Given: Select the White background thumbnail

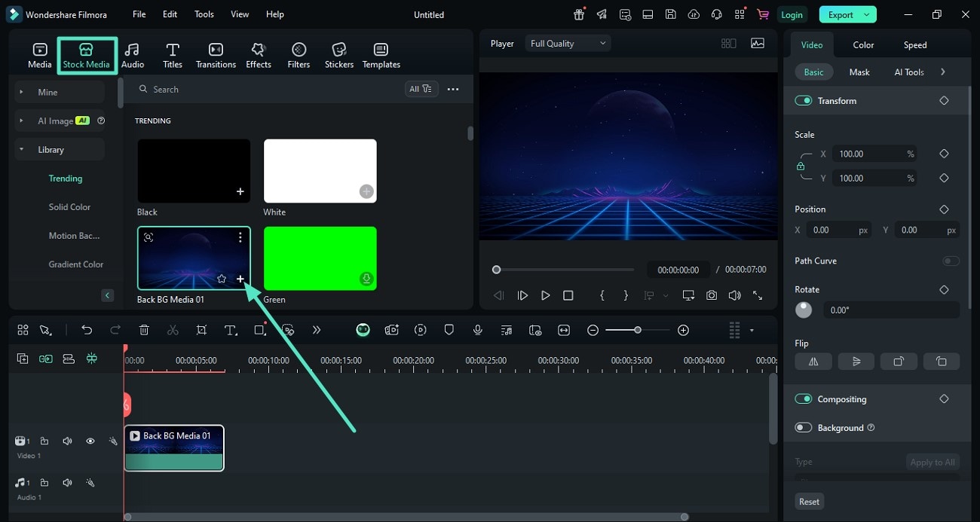Looking at the screenshot, I should point(320,171).
